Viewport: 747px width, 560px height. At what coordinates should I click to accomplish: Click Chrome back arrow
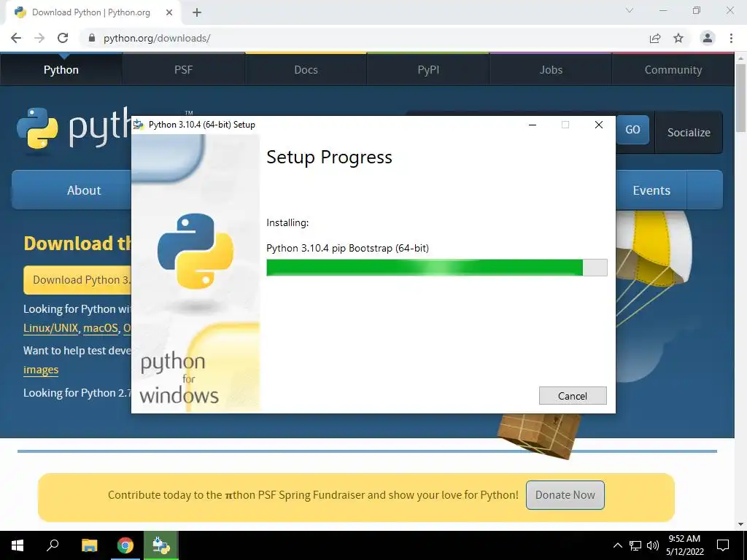[16, 38]
